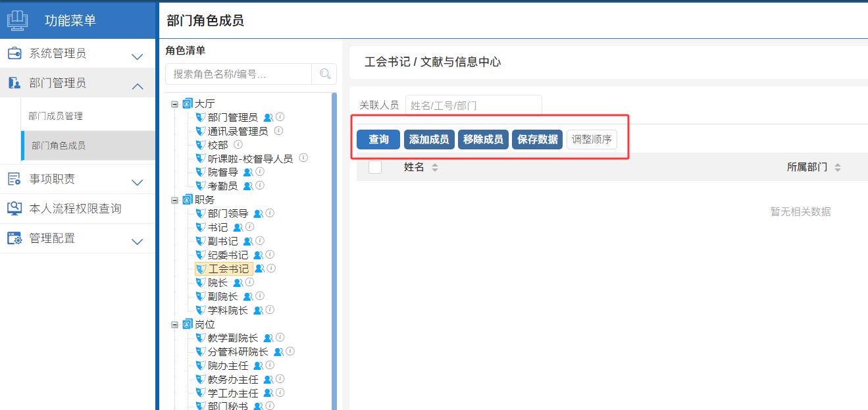Collapse the 大厅 tree node

pyautogui.click(x=175, y=104)
